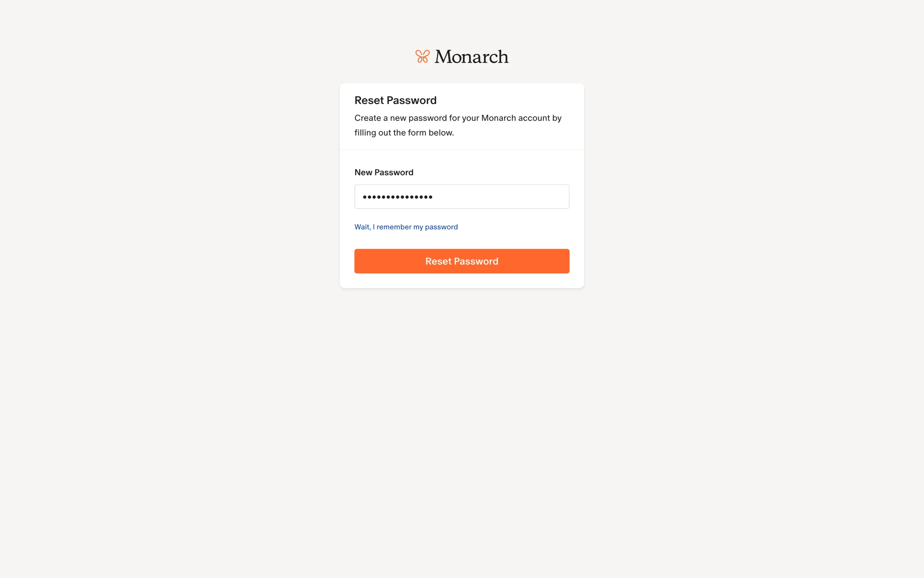The width and height of the screenshot is (924, 578).
Task: Click the "filling out the form below." text
Action: pos(404,132)
